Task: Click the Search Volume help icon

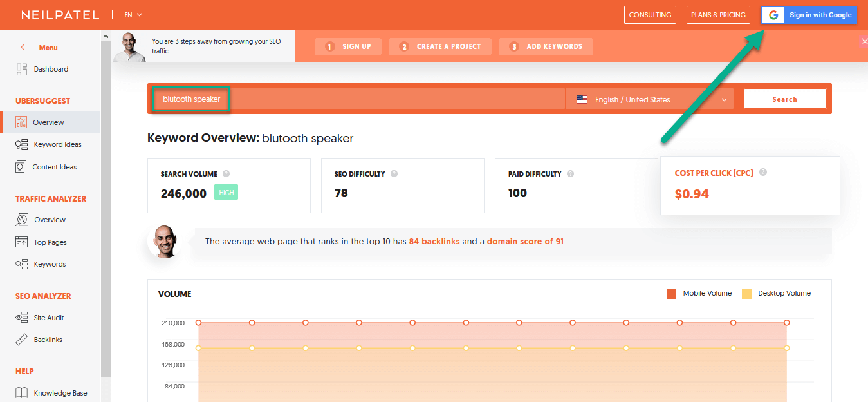Action: pyautogui.click(x=226, y=174)
